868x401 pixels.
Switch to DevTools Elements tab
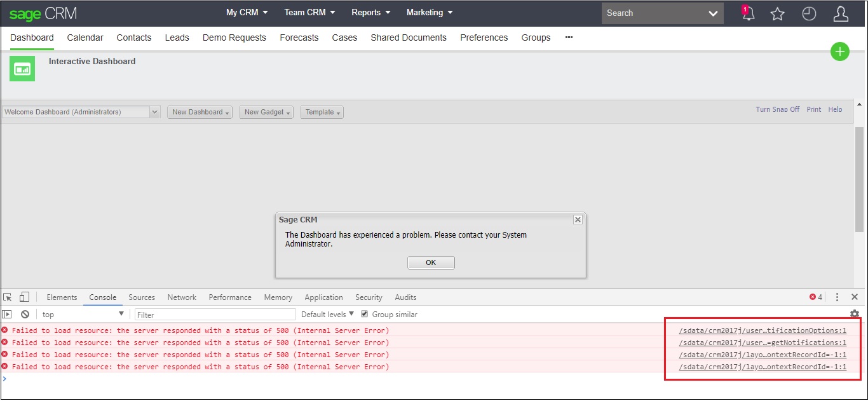coord(62,297)
